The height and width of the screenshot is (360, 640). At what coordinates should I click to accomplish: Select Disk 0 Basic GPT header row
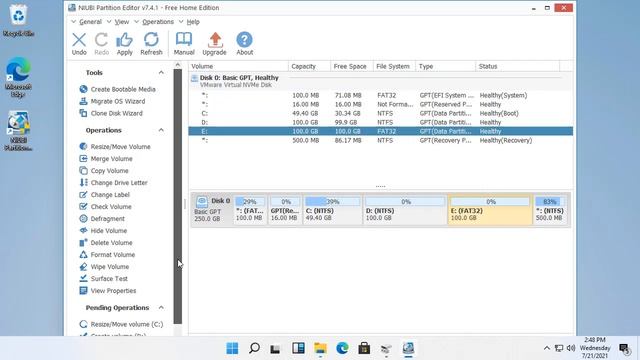coord(380,81)
